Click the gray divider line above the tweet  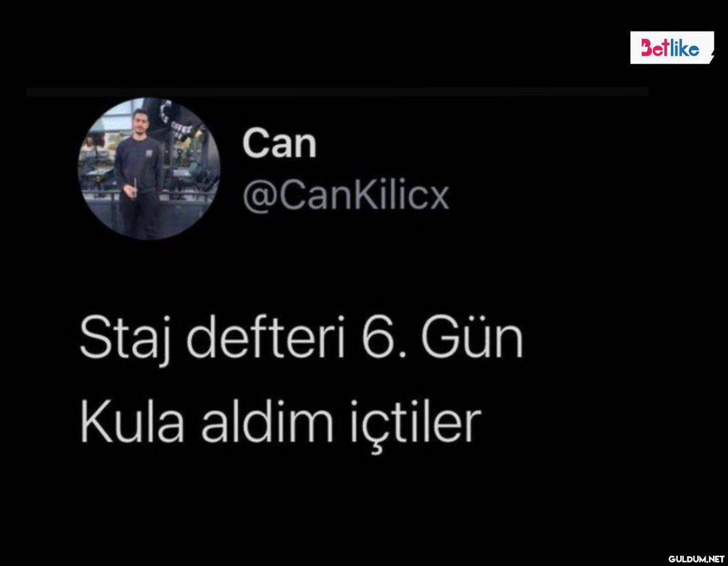[x=337, y=92]
